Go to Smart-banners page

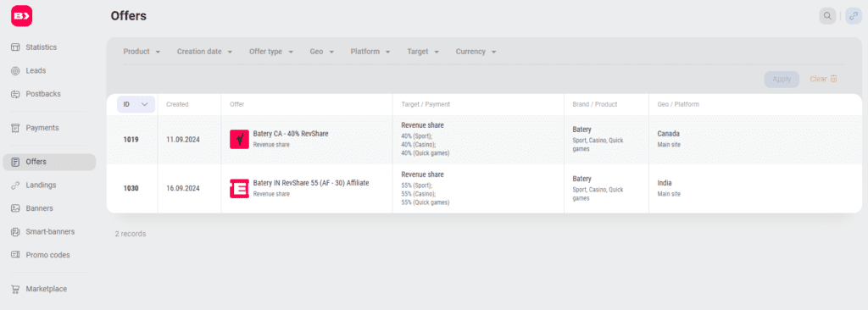coord(49,232)
